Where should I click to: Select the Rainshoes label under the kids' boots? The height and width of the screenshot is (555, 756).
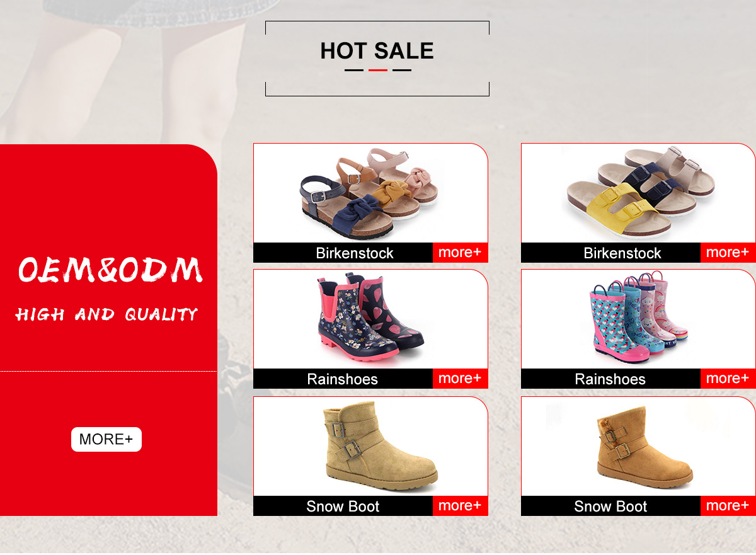click(610, 379)
